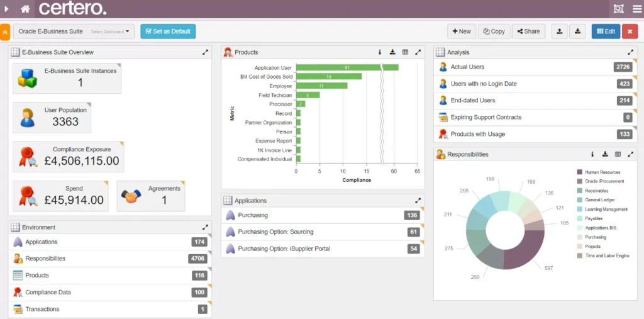Show Products chart as table
Image resolution: width=644 pixels, height=319 pixels.
406,52
